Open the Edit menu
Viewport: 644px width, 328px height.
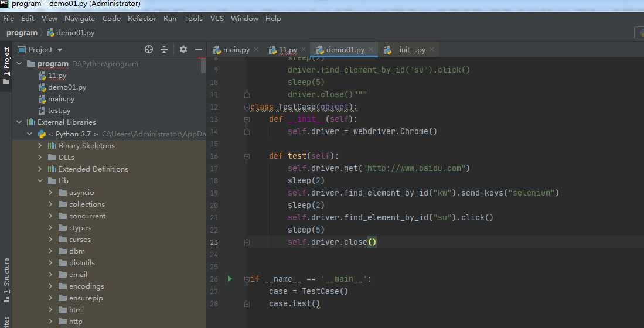pos(28,19)
